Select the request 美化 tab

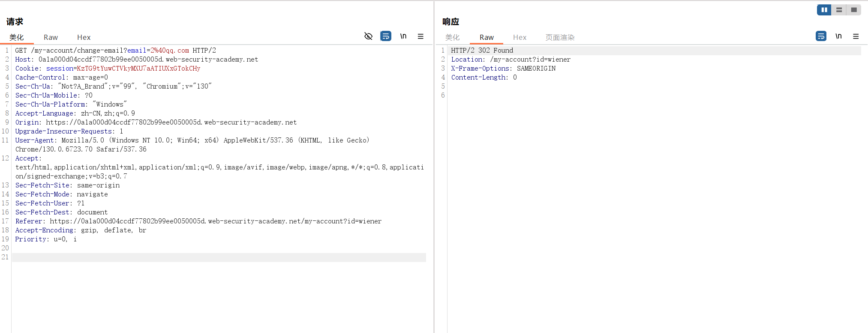(17, 38)
